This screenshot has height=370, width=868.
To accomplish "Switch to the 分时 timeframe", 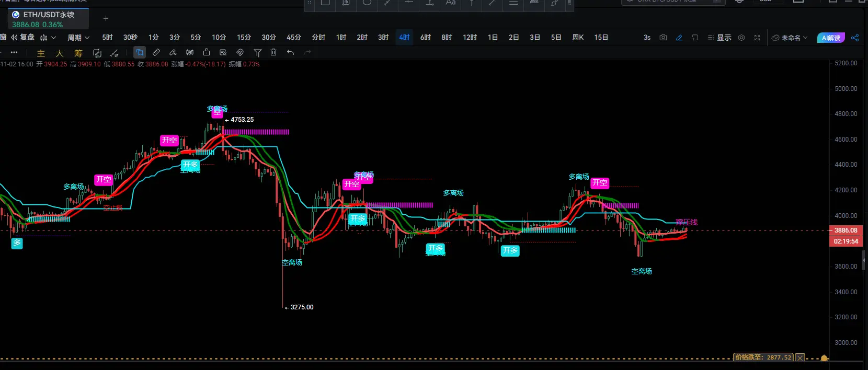I will click(x=318, y=38).
